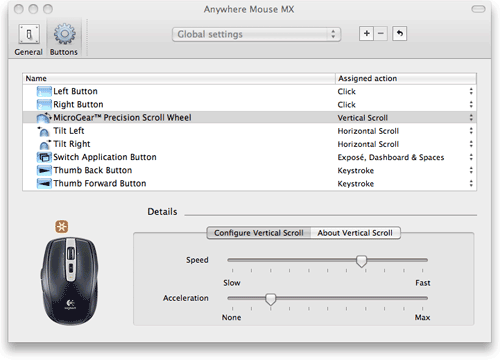Click the Speed slider thumb

coord(361,261)
